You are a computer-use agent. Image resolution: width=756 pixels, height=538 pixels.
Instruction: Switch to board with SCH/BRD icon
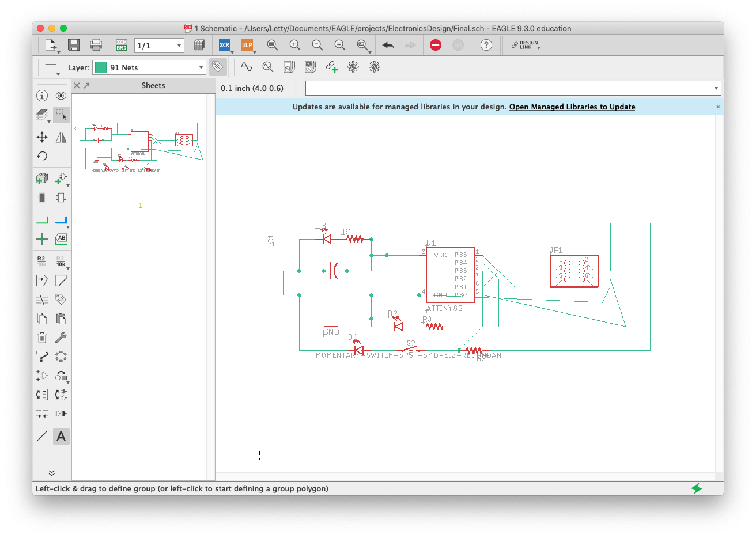[x=121, y=45]
